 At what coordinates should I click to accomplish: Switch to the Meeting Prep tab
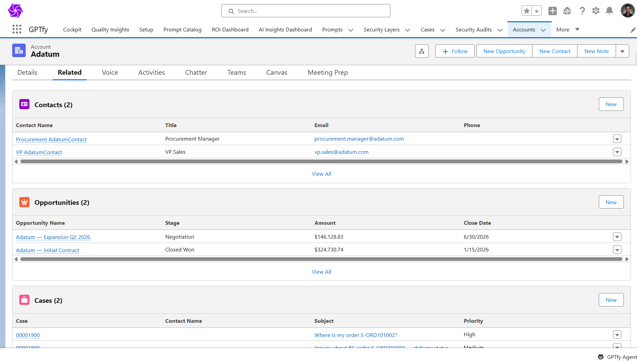[327, 72]
